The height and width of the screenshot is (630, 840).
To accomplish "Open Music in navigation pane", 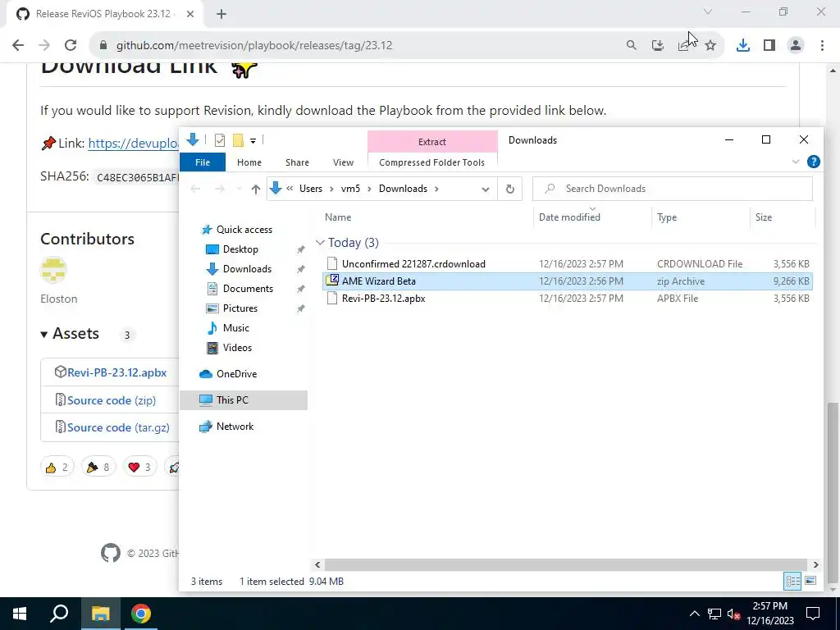I will (x=235, y=328).
